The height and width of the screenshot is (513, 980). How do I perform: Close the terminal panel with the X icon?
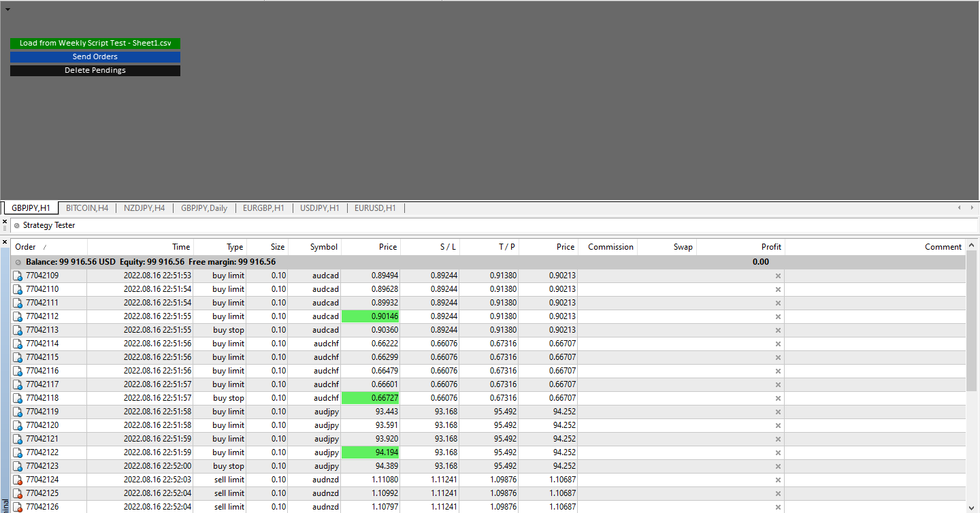(5, 242)
